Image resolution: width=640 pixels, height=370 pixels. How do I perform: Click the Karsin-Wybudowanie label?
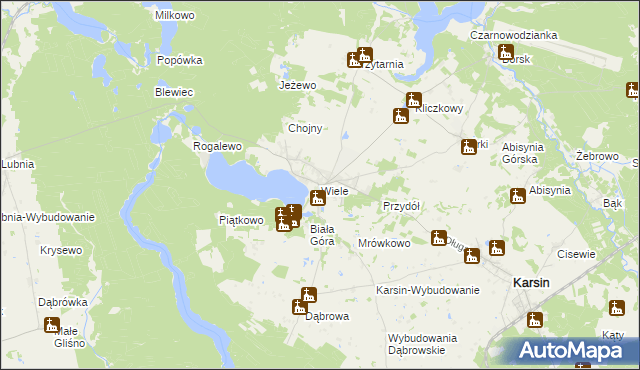coord(428,290)
